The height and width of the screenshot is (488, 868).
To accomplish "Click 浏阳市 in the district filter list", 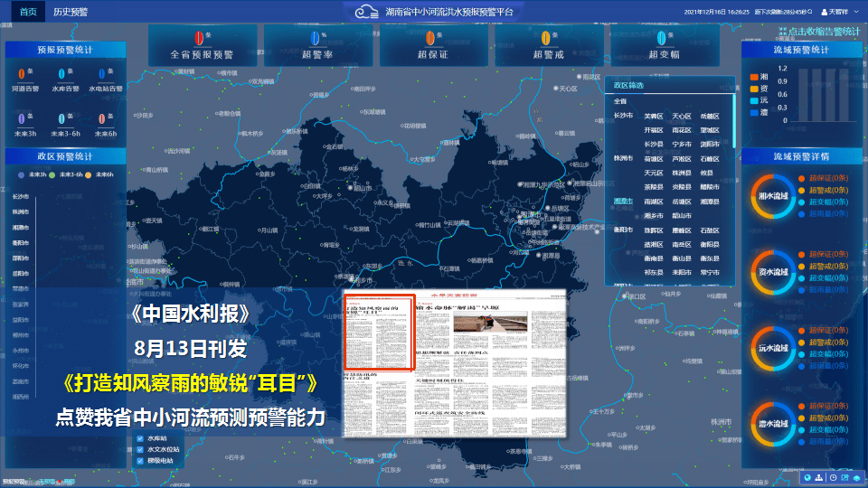I will [710, 145].
